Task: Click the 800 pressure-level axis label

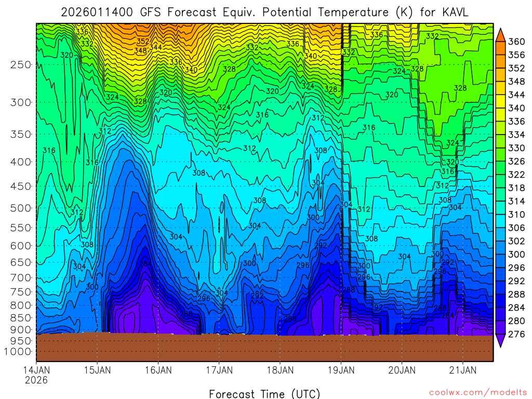Action: 20,305
